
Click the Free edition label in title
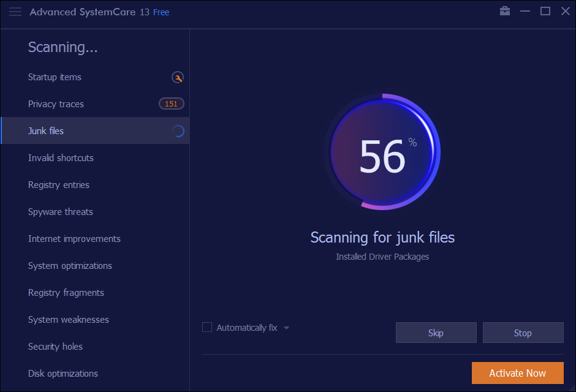(x=161, y=12)
